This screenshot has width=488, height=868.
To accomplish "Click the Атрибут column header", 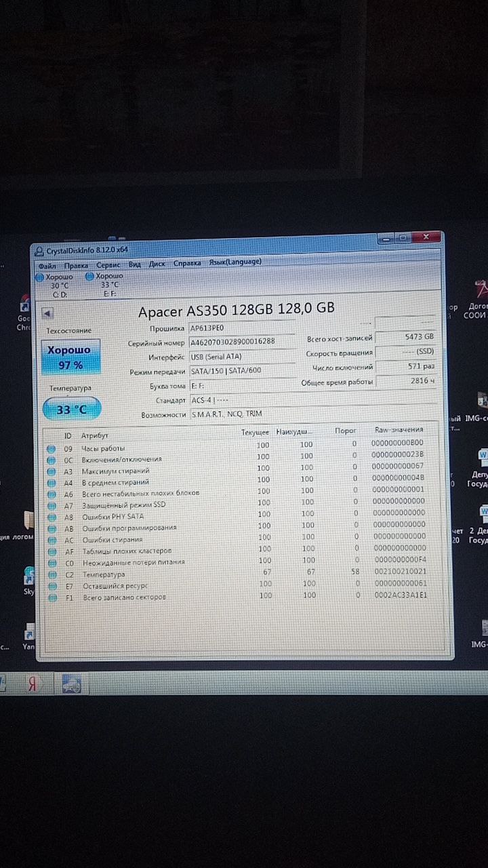I will coord(95,435).
